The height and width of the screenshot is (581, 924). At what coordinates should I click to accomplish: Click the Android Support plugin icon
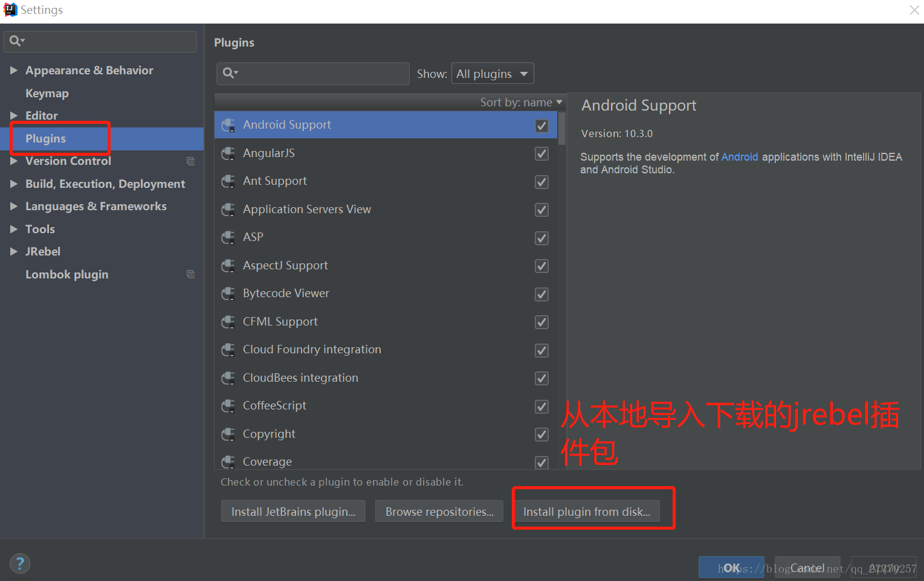pos(228,125)
